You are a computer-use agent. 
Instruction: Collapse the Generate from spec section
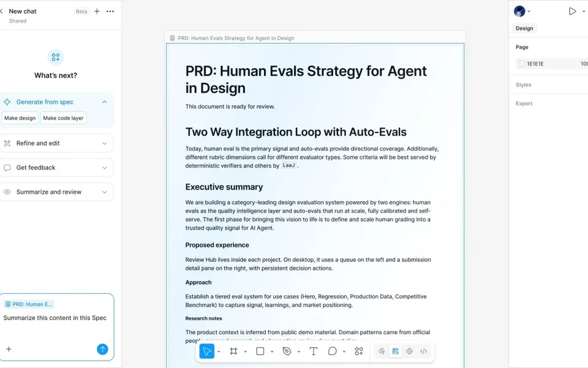tap(105, 102)
